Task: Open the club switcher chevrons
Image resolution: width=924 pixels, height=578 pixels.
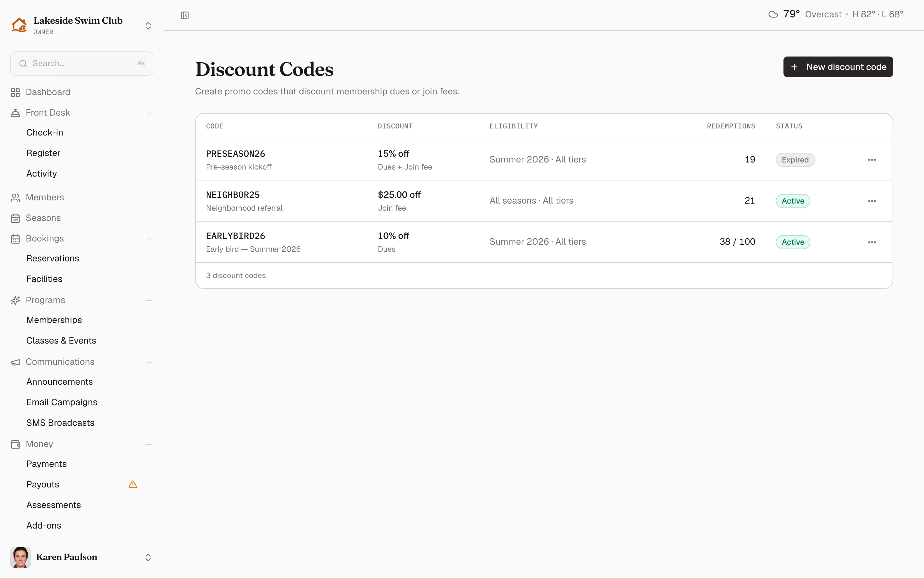Action: click(x=148, y=26)
